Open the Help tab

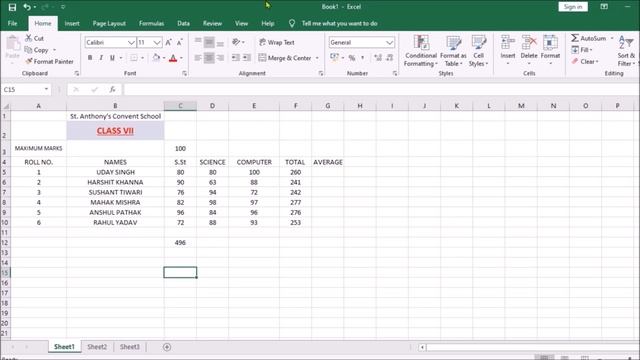point(268,23)
